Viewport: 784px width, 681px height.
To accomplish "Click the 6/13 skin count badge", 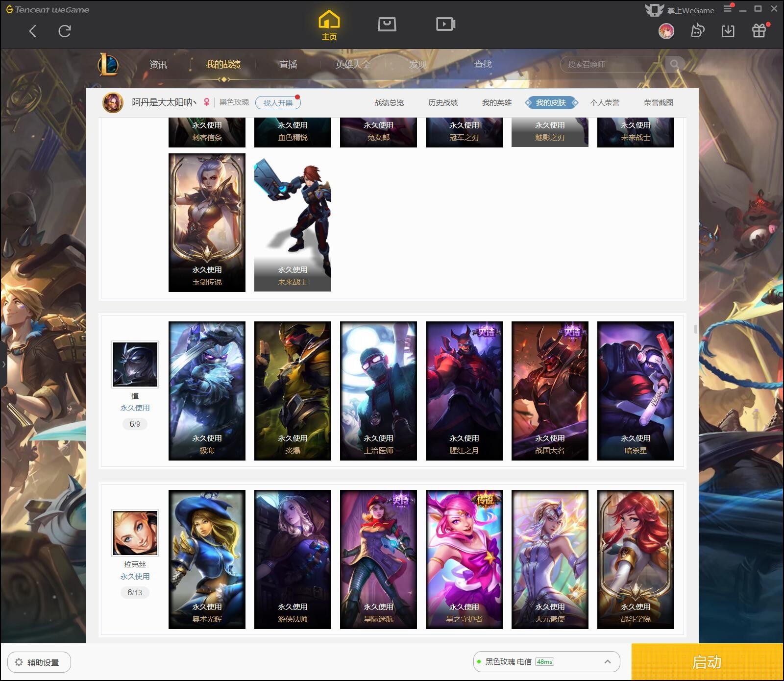I will 135,592.
